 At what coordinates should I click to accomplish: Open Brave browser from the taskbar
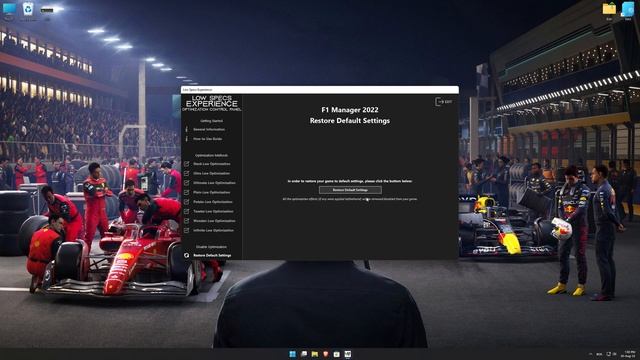[x=326, y=354]
